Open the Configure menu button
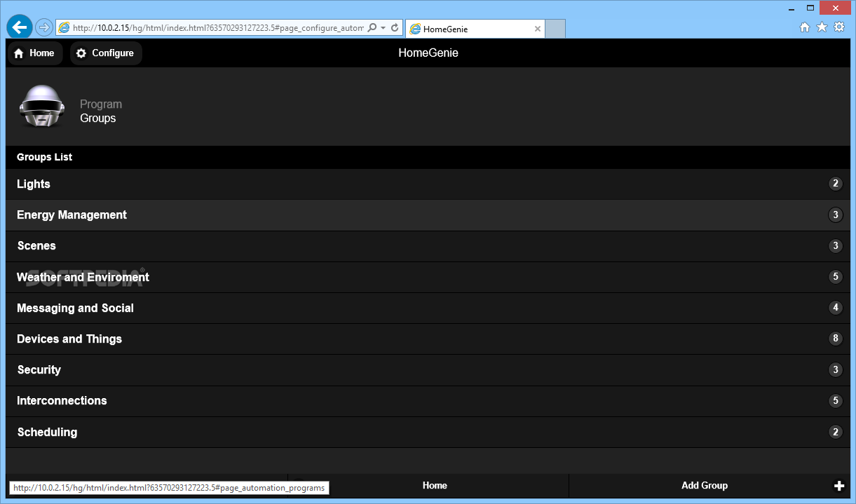 tap(106, 53)
